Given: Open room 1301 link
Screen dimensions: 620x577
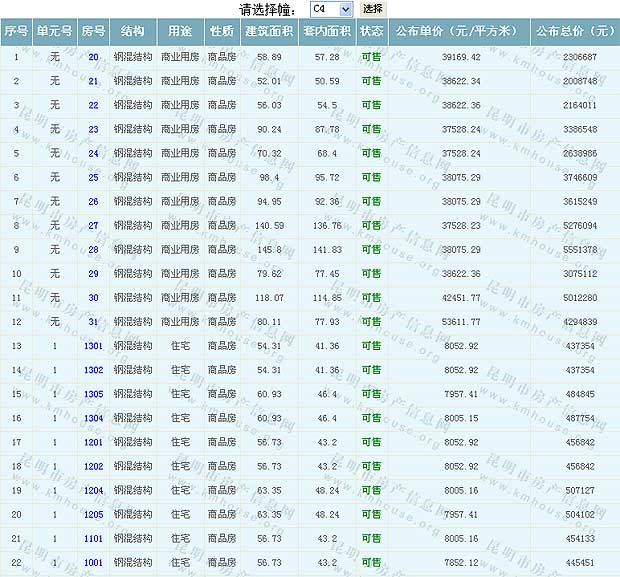Looking at the screenshot, I should point(93,345).
